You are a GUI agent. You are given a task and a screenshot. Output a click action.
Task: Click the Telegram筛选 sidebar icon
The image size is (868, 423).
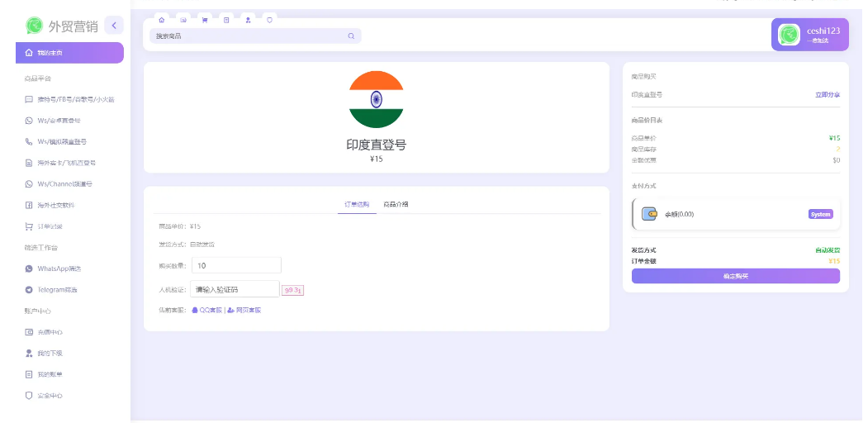point(29,289)
